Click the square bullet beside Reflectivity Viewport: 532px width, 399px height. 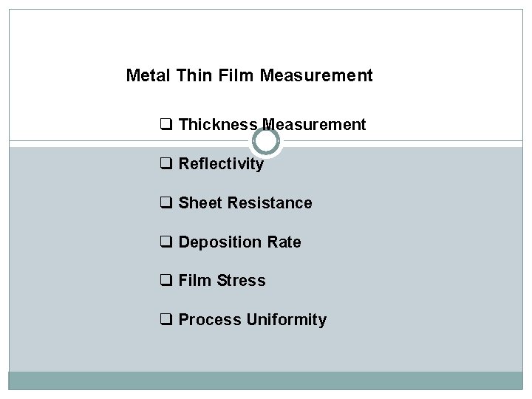(x=166, y=164)
